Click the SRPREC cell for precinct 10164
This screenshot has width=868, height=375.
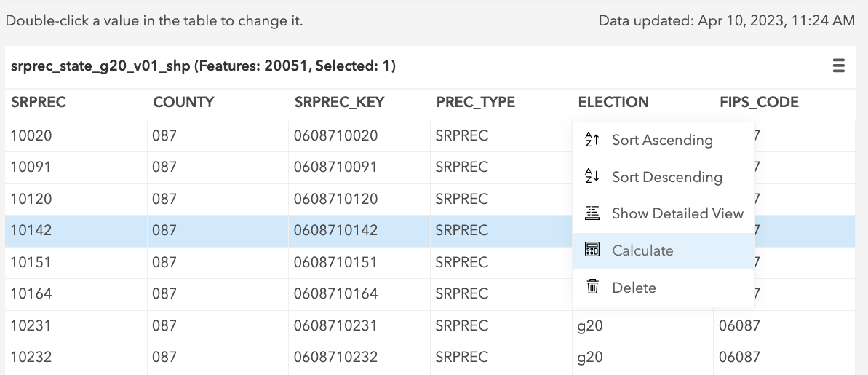(x=31, y=293)
